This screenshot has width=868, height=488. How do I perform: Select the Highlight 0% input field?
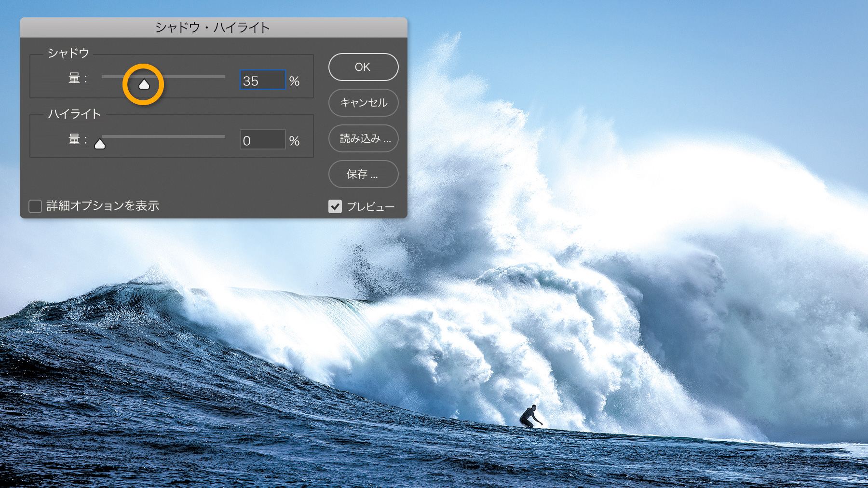tap(262, 140)
